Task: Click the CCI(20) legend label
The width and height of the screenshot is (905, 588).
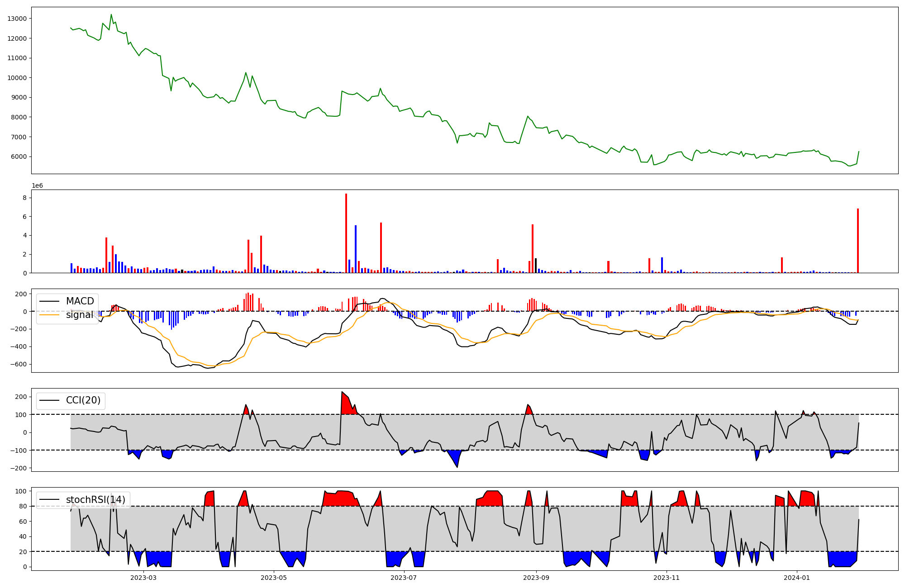Action: click(x=83, y=400)
